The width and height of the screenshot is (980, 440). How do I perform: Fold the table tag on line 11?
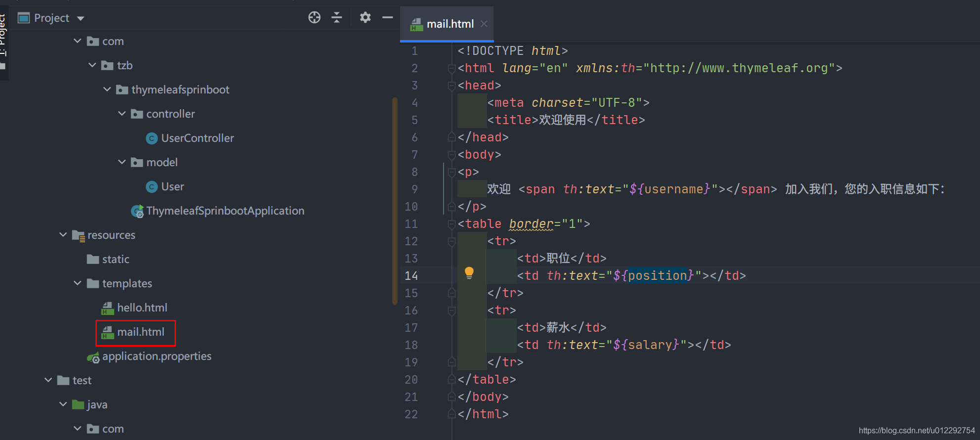(x=451, y=224)
